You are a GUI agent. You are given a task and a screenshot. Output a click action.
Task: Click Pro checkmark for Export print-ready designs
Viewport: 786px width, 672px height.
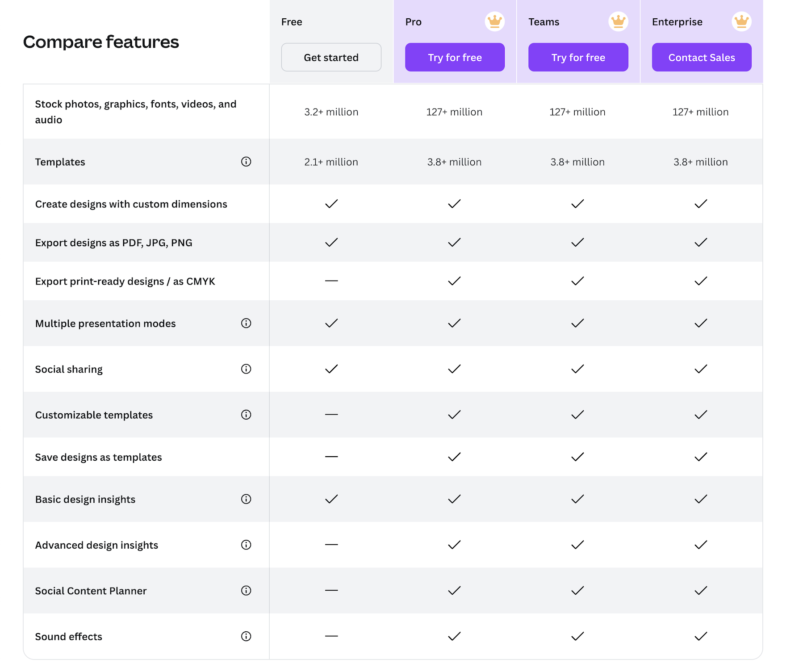(x=454, y=281)
